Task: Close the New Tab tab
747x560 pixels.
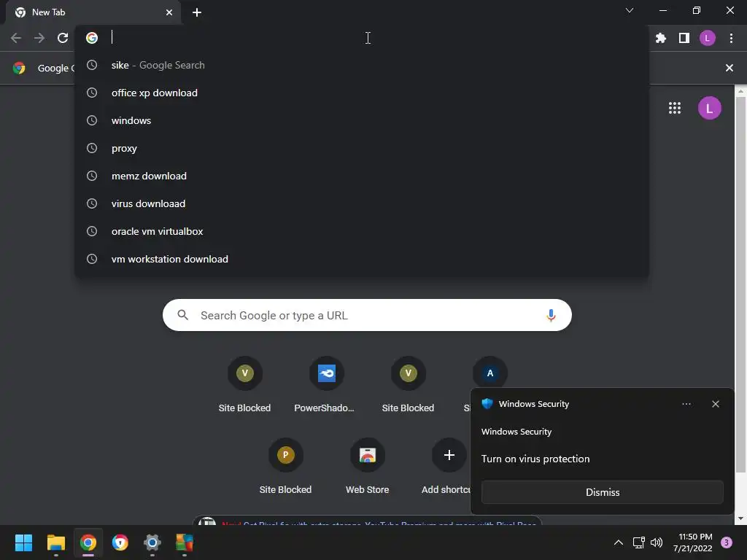Action: point(169,12)
